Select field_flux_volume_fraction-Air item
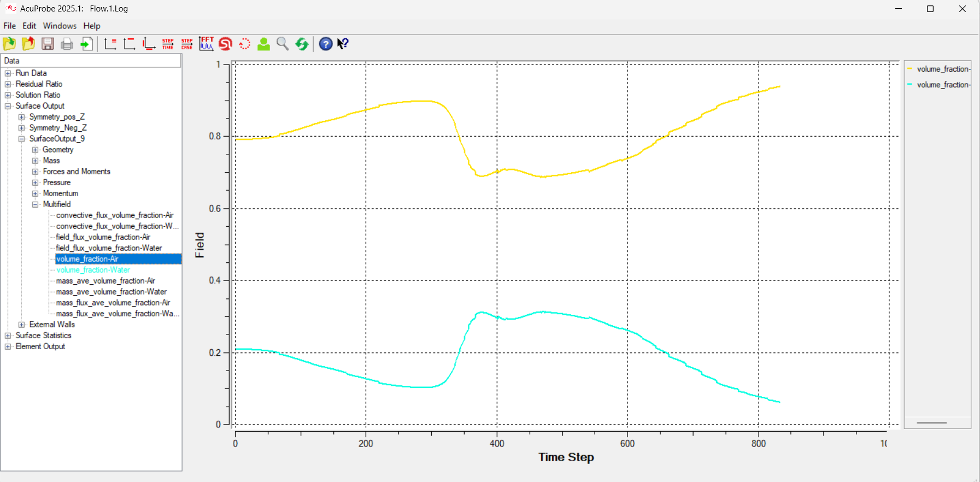Image resolution: width=980 pixels, height=482 pixels. (x=103, y=237)
